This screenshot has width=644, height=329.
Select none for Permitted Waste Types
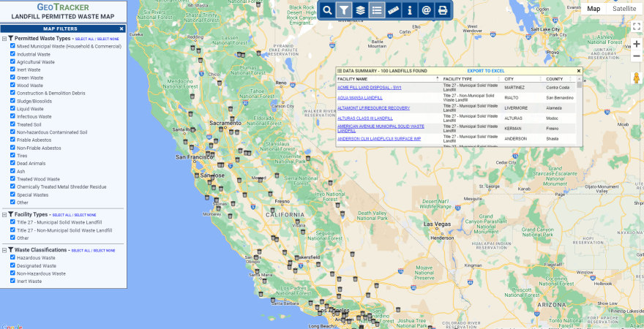pos(108,39)
